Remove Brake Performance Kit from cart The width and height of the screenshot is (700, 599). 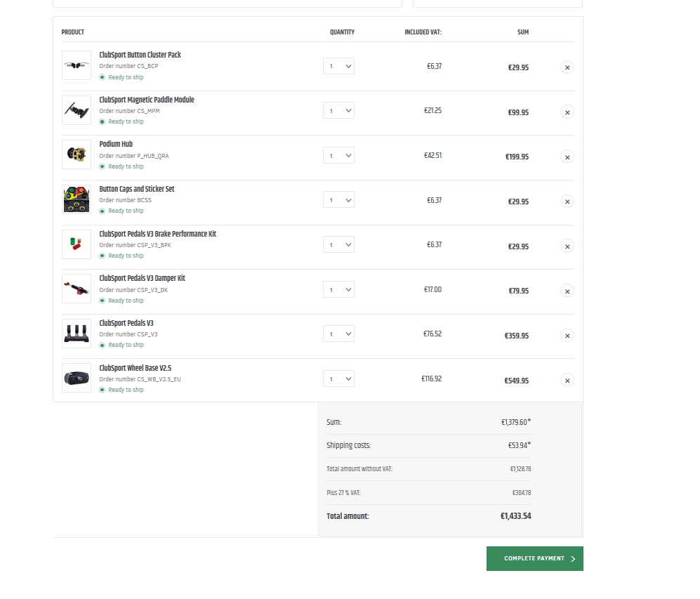[x=567, y=246]
